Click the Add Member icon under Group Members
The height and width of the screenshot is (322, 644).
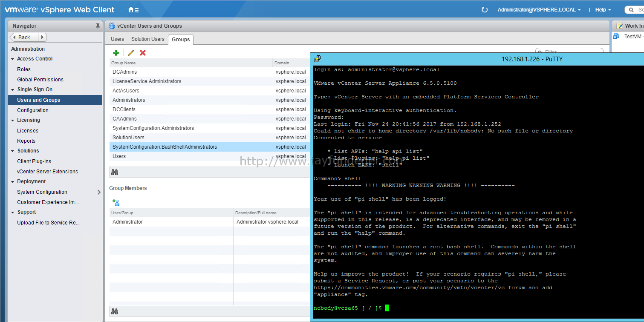(x=116, y=203)
